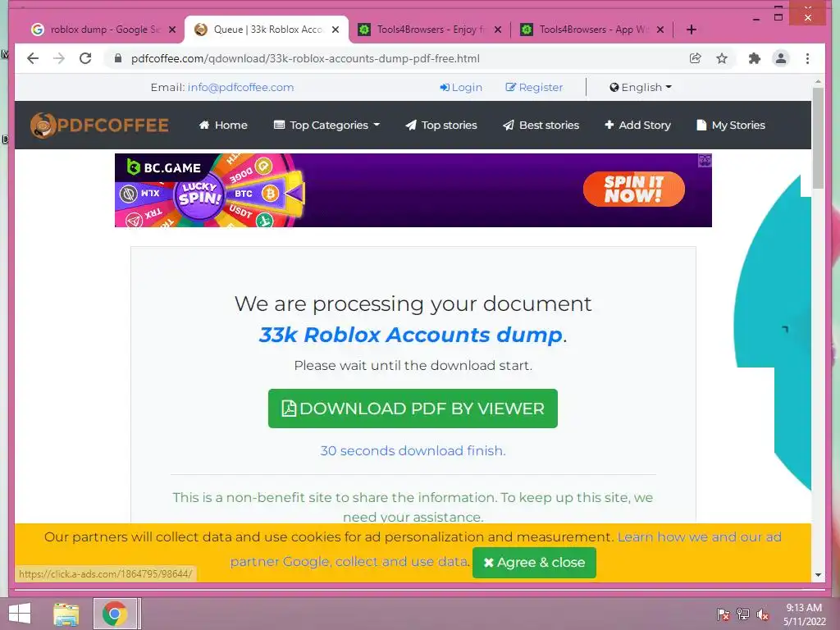Open the ad choices icon on banner

point(705,160)
